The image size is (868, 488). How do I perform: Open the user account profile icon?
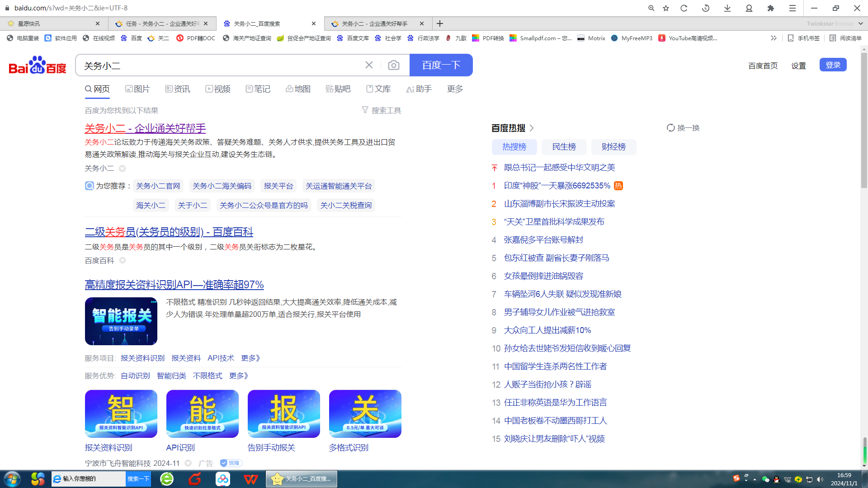coord(749,8)
